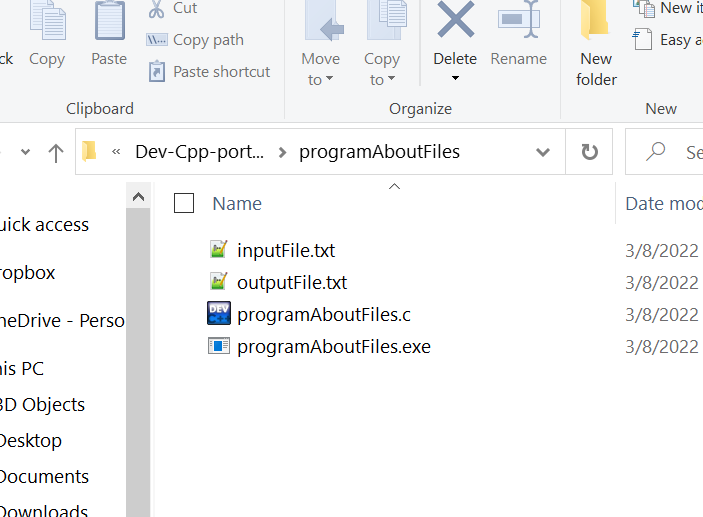703x517 pixels.
Task: Expand the Delete options arrow
Action: [455, 79]
